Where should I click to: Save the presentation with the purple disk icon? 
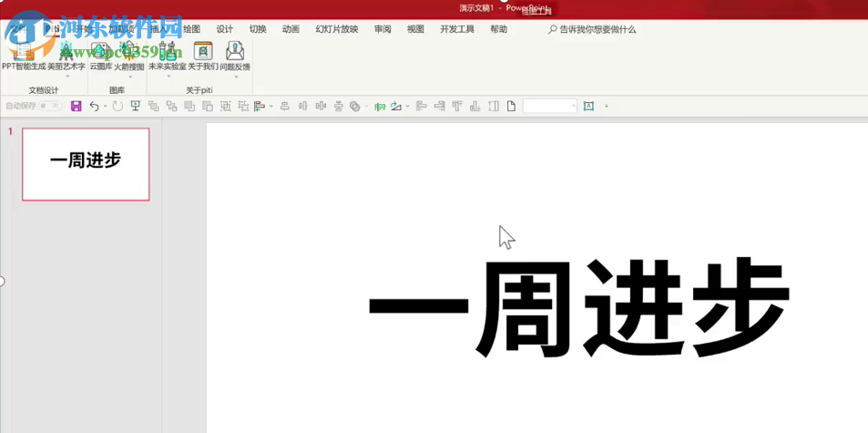[77, 107]
